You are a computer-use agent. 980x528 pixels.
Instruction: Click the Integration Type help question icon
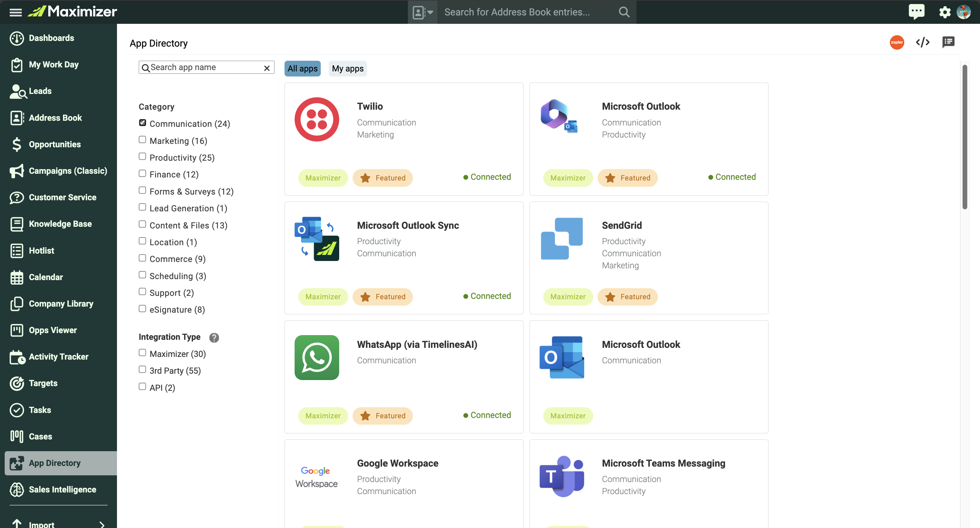tap(214, 337)
